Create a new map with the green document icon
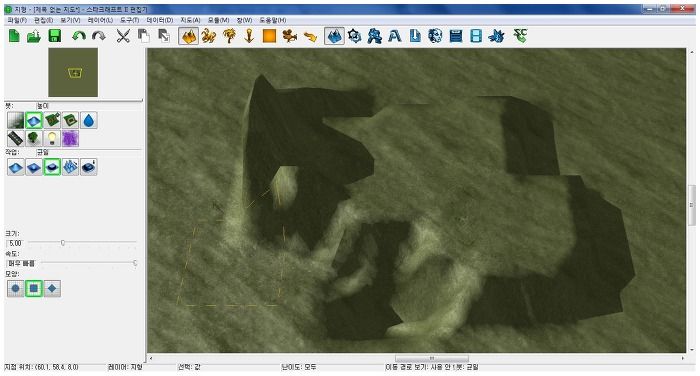The image size is (700, 376). click(x=14, y=36)
